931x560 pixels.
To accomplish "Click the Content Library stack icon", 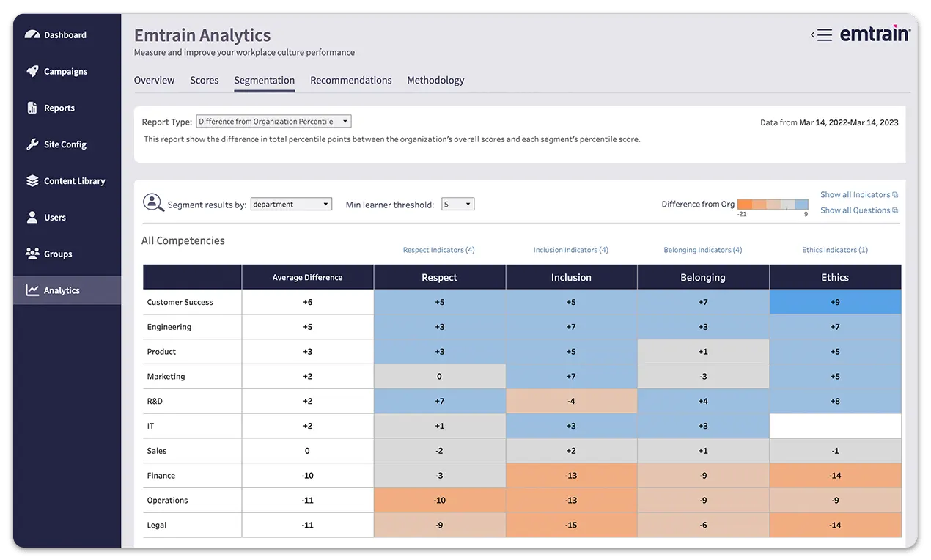I will pos(32,181).
